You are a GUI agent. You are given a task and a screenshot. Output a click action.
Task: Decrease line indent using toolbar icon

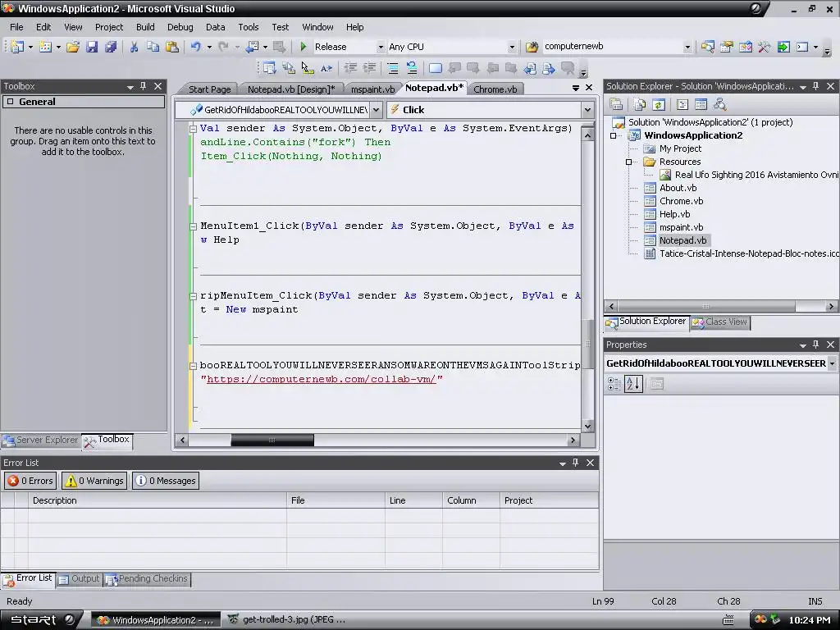[350, 68]
